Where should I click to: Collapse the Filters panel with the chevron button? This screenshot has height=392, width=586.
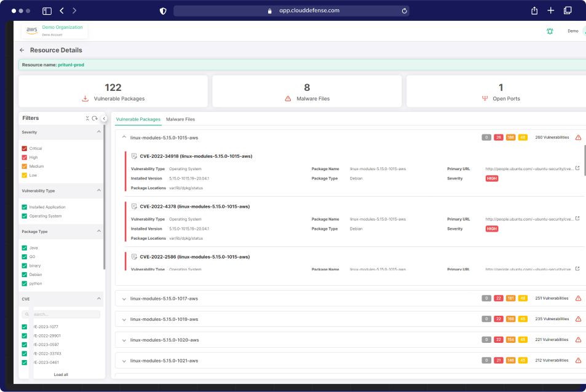[x=104, y=119]
